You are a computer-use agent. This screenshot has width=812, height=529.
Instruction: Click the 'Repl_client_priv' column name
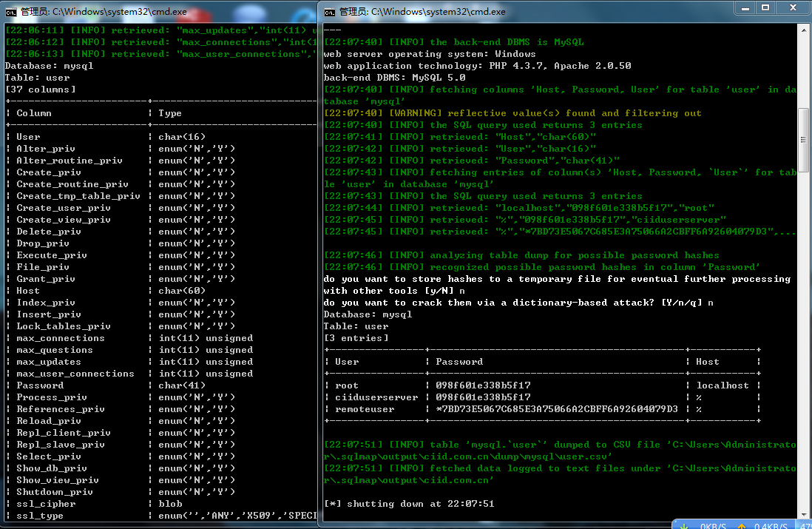(63, 433)
